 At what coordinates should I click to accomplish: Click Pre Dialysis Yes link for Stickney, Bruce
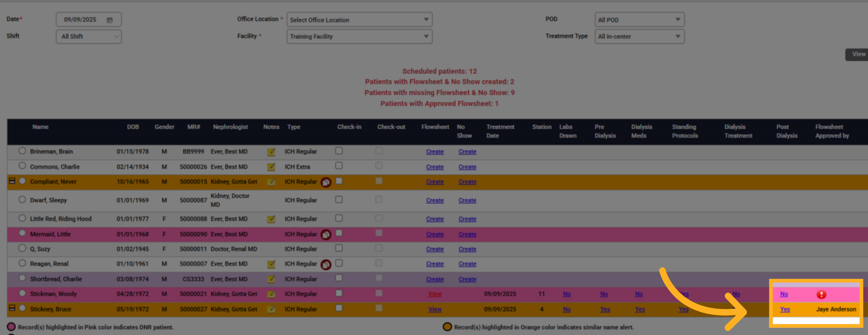click(605, 309)
